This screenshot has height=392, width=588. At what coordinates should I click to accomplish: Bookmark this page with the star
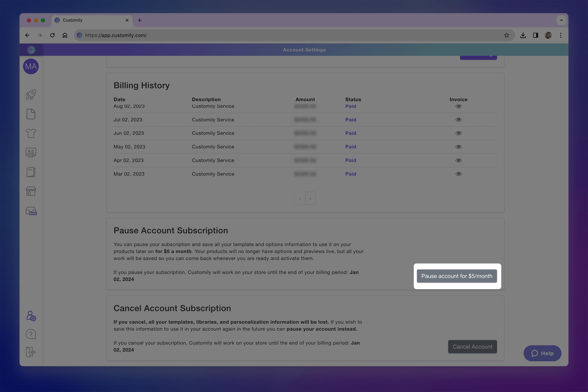click(x=507, y=35)
